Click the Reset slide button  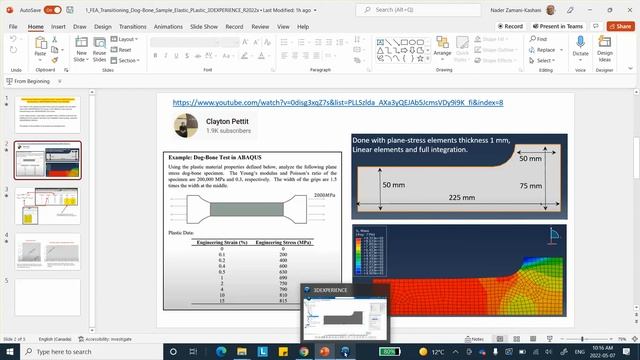121,50
